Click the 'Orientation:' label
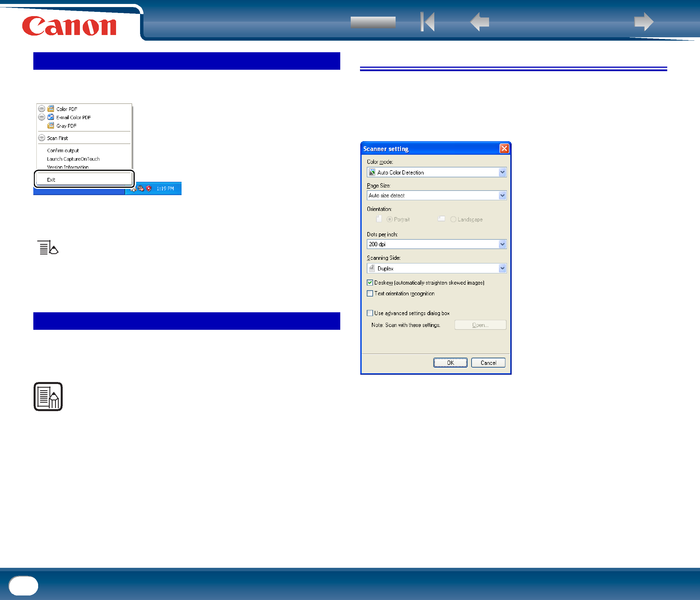 pos(380,209)
